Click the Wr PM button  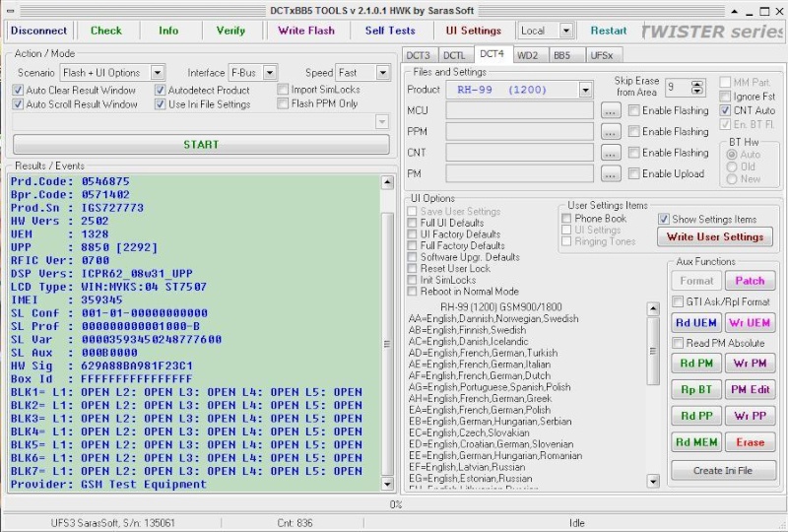click(750, 364)
